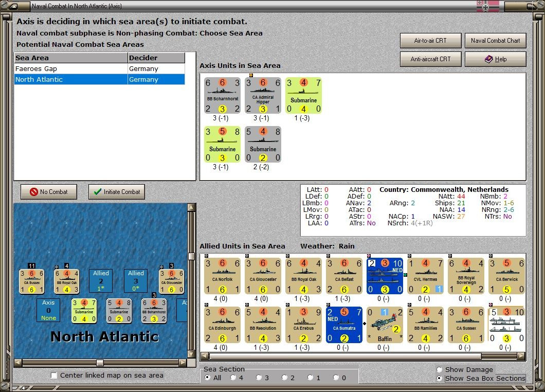This screenshot has height=392, width=545.
Task: Click Allied units scrollbar right arrow
Action: point(521,356)
